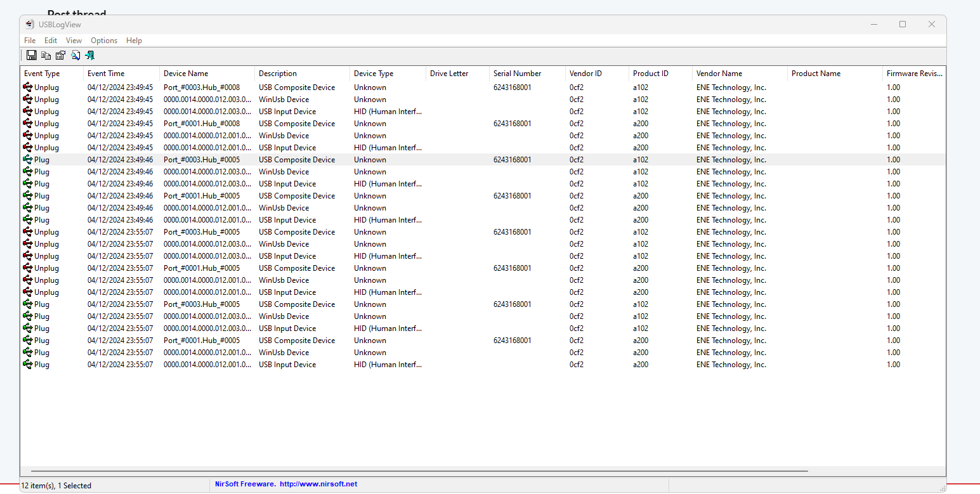Viewport: 980px width, 494px height.
Task: Select "USB Input Device" in 23:49:46 Plug a200 row
Action: pyautogui.click(x=287, y=220)
